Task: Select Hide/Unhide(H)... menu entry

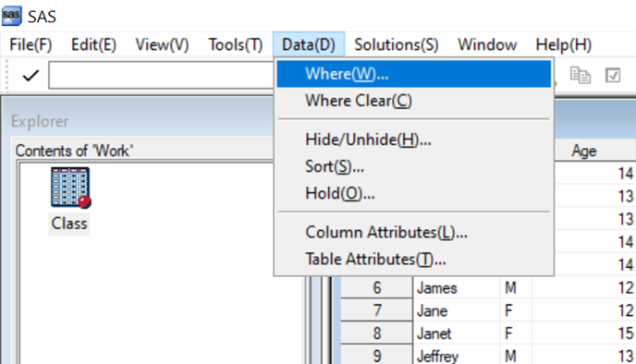Action: [x=414, y=140]
